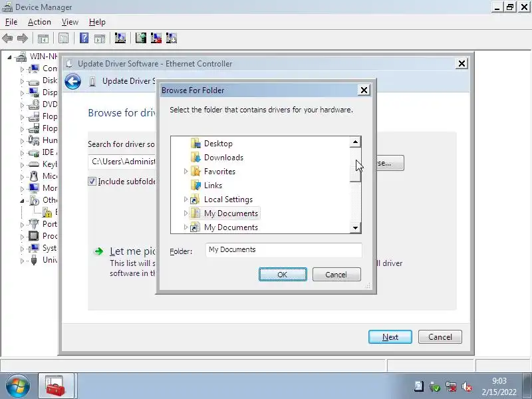
Task: Select highlighted My Documents folder row
Action: click(x=225, y=213)
